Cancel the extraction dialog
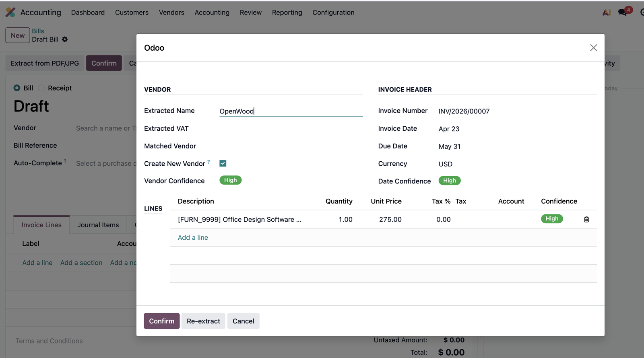This screenshot has width=644, height=358. coord(244,321)
